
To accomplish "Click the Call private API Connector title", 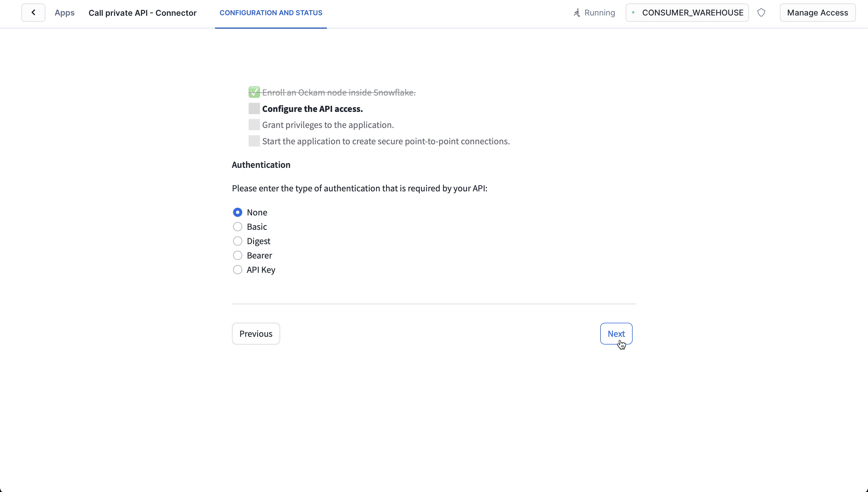I will 142,13.
